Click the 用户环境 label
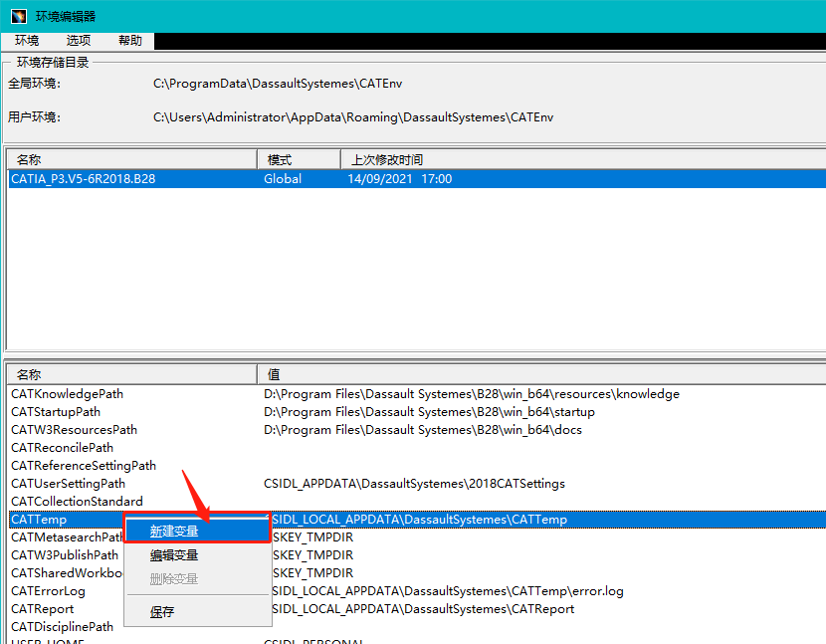The height and width of the screenshot is (644, 826). pyautogui.click(x=34, y=117)
